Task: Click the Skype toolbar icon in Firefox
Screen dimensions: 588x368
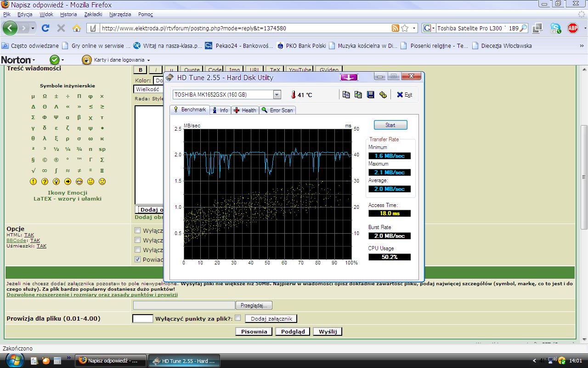Action: tap(555, 28)
